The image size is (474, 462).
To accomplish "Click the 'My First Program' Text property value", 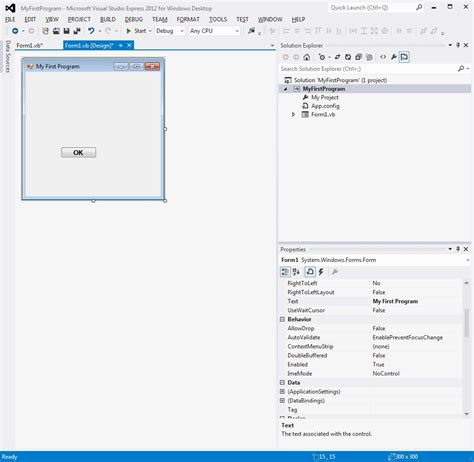I will point(395,301).
